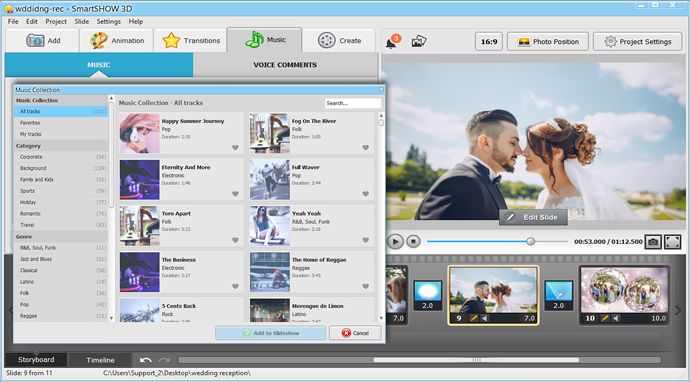This screenshot has width=690, height=382.
Task: Open the Edit menu
Action: point(32,21)
